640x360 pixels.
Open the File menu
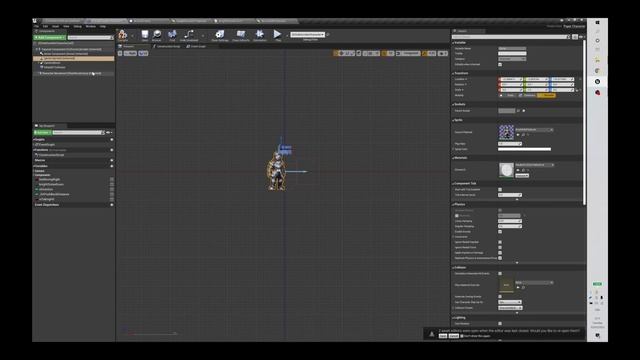pos(36,27)
